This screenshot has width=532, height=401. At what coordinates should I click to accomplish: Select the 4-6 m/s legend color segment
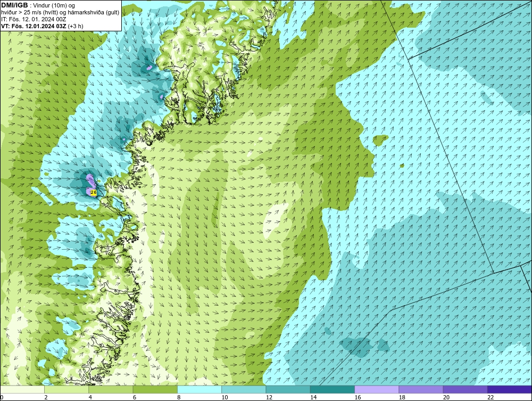(111, 389)
